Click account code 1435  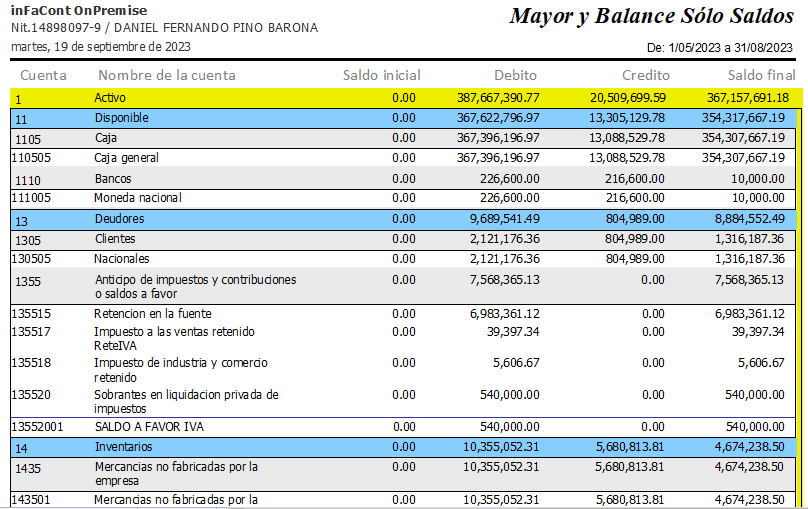coord(28,469)
